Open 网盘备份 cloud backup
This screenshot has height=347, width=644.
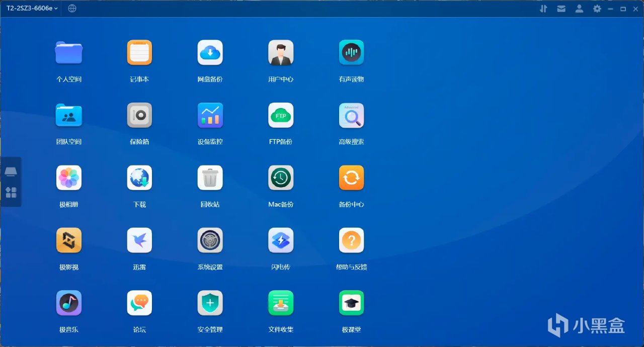[x=210, y=53]
